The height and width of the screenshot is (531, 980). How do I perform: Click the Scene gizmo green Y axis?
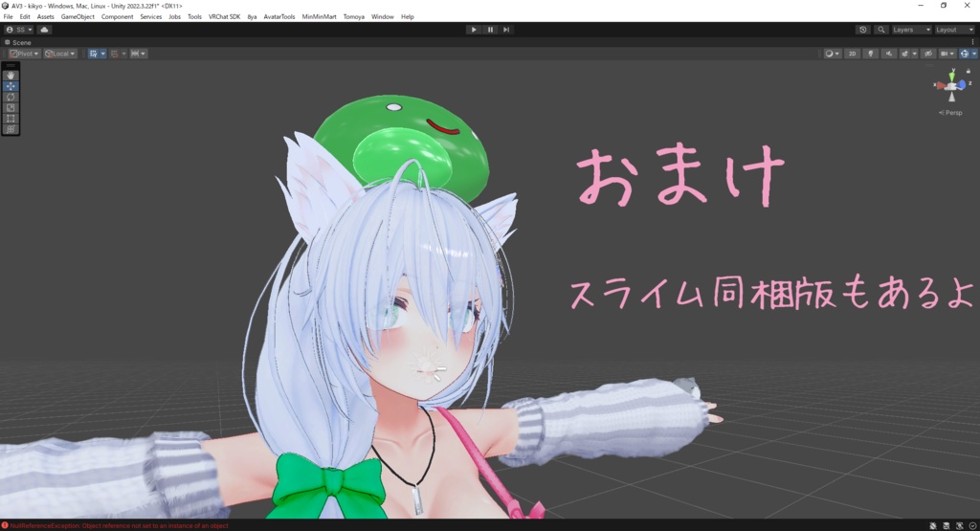(x=952, y=77)
